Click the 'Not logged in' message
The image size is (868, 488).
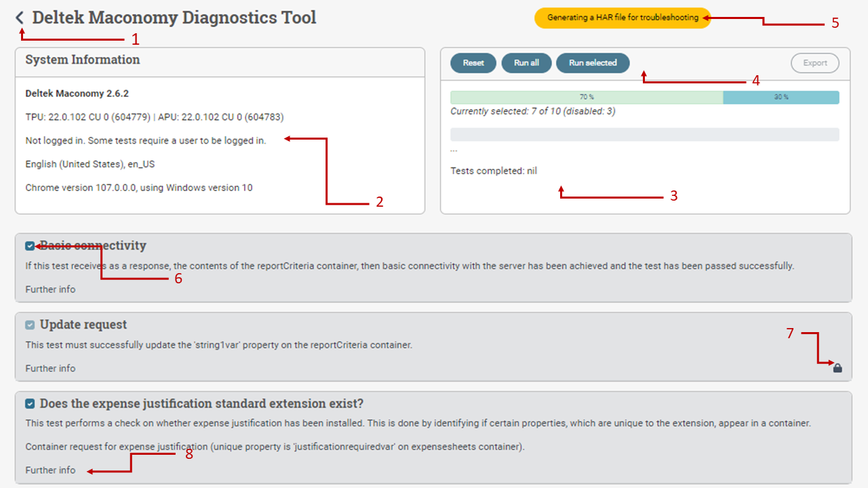146,141
